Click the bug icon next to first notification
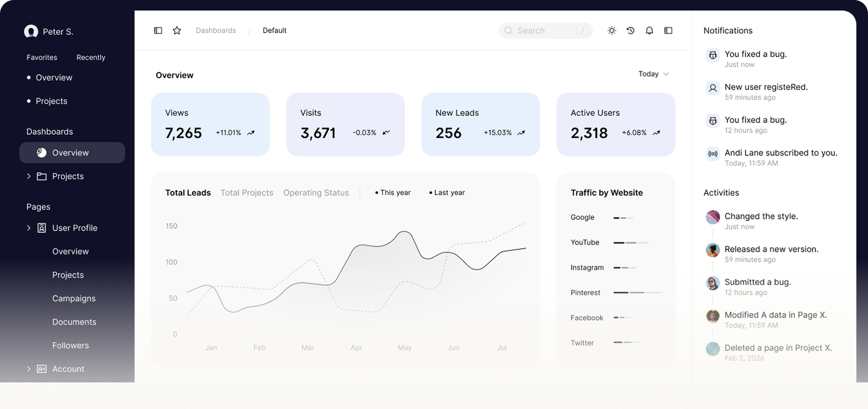The height and width of the screenshot is (409, 868). 713,55
